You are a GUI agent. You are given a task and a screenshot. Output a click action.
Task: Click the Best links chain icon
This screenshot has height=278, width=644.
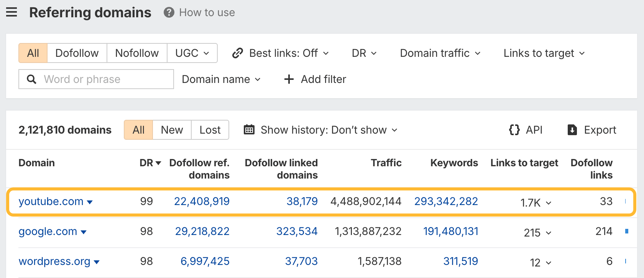click(x=238, y=53)
